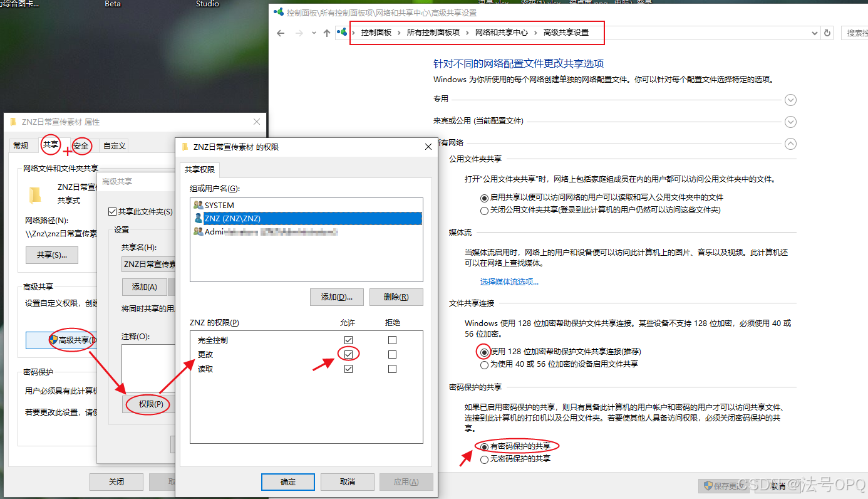This screenshot has height=499, width=868.
Task: Click folder icon in properties title bar
Action: (14, 122)
